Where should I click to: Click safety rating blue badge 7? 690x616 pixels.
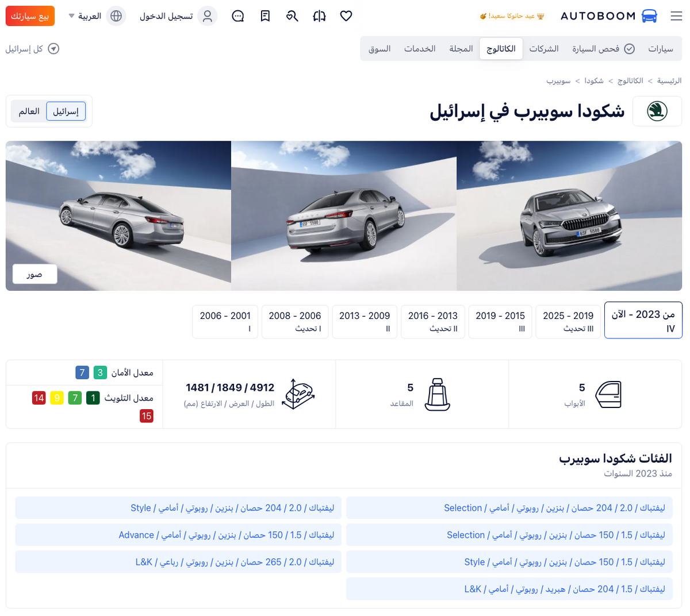point(82,373)
